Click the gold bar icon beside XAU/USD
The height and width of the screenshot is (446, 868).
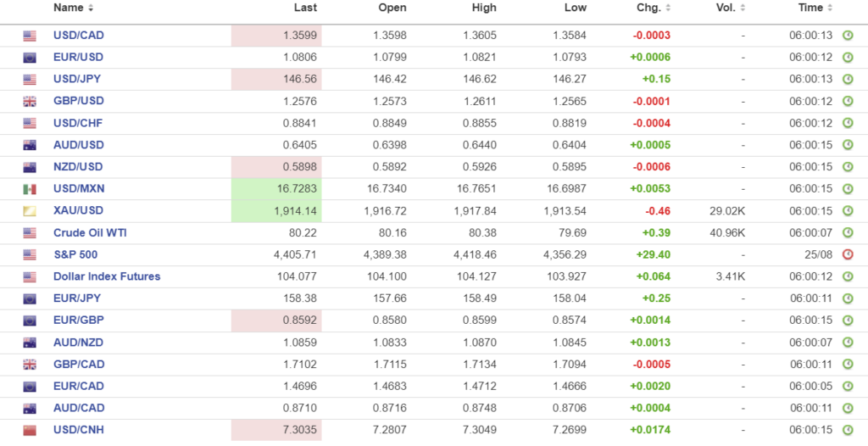tap(30, 210)
